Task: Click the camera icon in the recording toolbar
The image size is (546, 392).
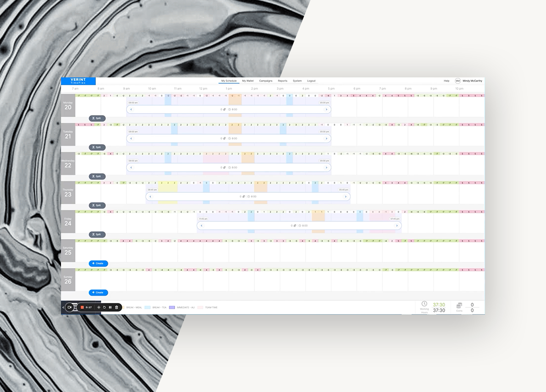Action: tap(70, 307)
